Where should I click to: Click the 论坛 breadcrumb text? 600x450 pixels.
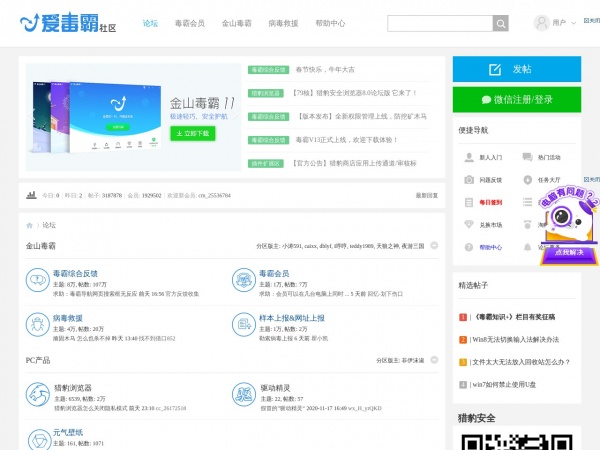(49, 225)
